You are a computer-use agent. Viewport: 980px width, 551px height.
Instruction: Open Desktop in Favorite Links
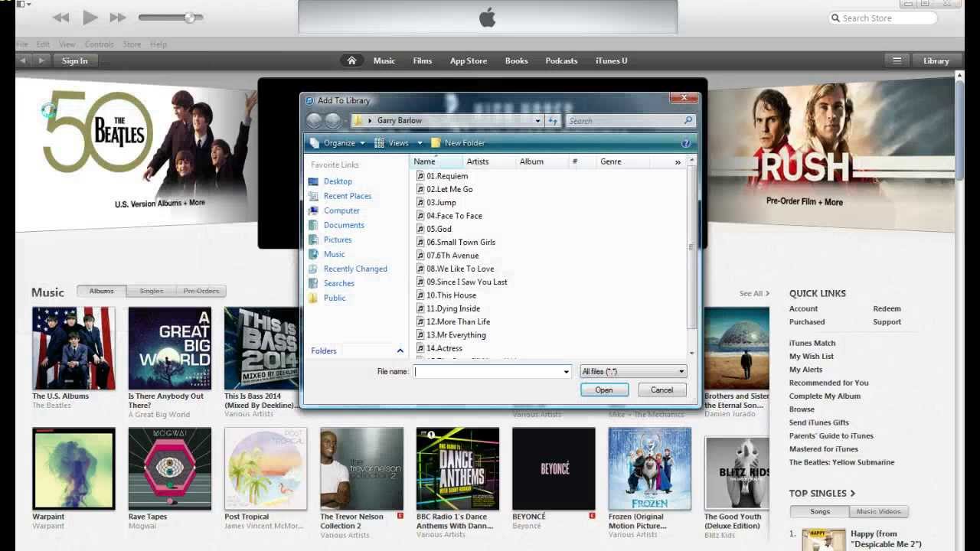(338, 181)
